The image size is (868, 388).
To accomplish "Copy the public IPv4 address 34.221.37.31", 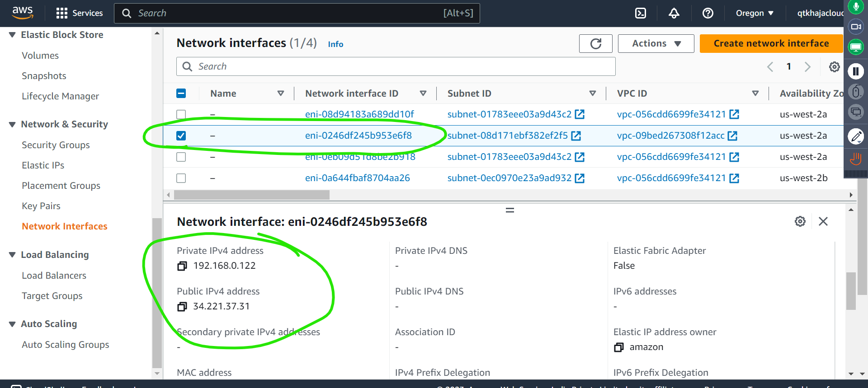I will tap(182, 307).
